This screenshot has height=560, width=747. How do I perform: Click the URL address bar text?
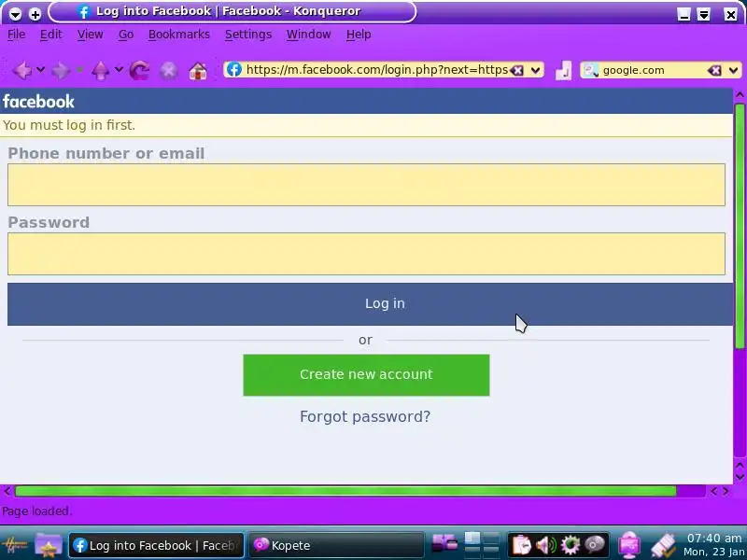click(377, 70)
